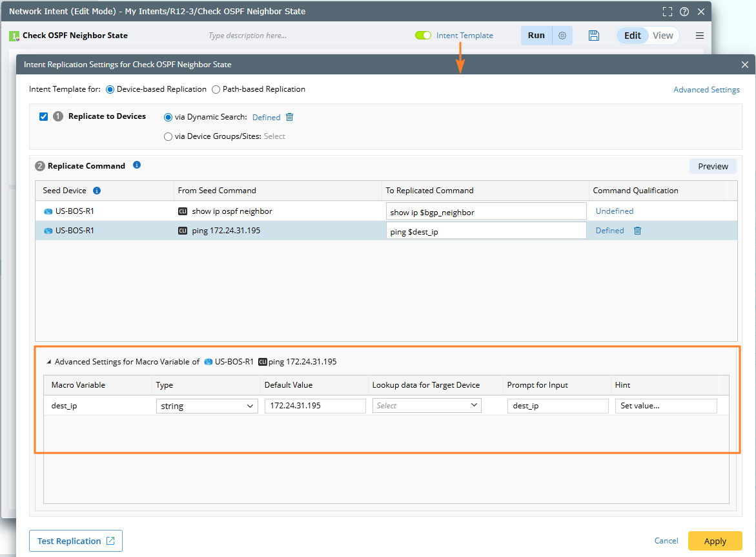Open Lookup data for Target Device dropdown
This screenshot has height=557, width=756.
[x=427, y=406]
